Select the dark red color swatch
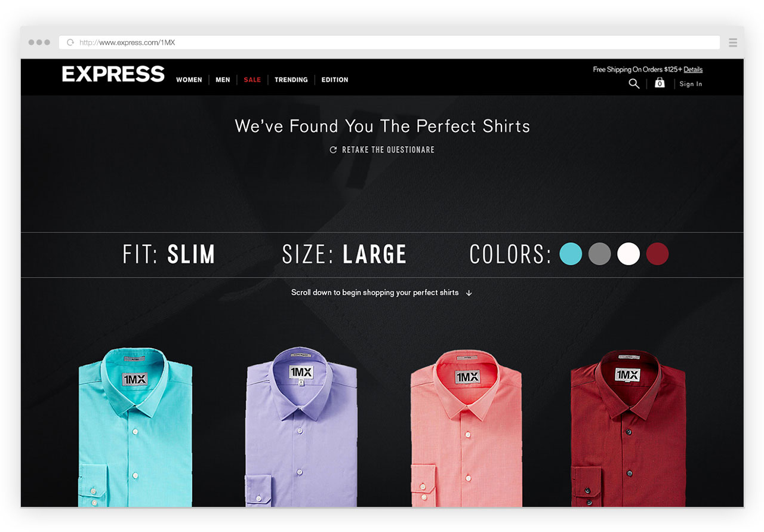Image resolution: width=764 pixels, height=532 pixels. point(658,254)
